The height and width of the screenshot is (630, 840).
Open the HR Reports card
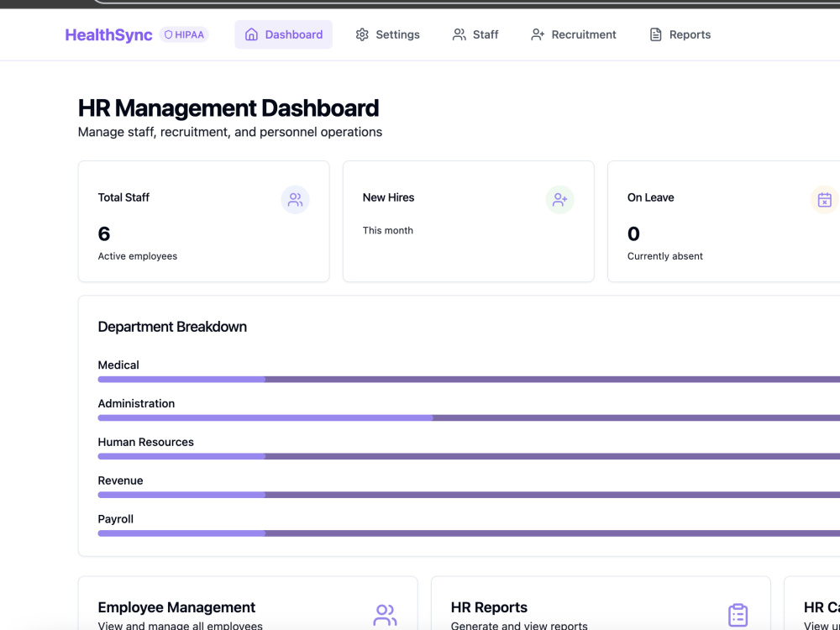click(601, 603)
